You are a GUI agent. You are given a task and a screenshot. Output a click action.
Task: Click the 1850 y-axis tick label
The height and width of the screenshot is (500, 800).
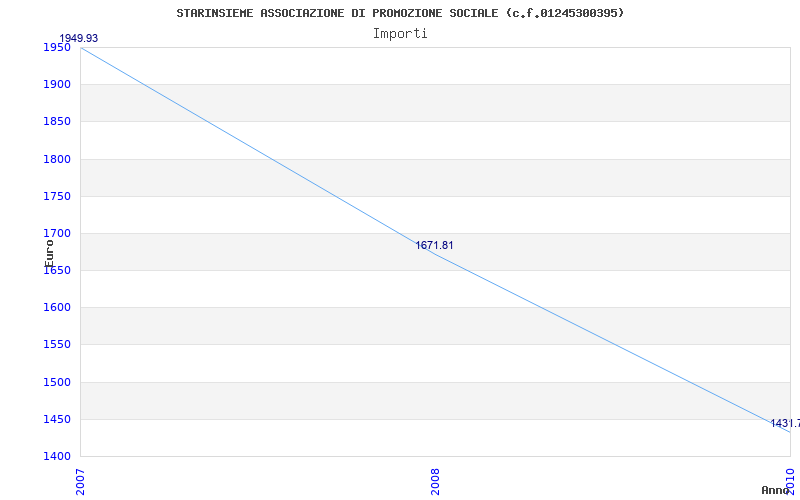(57, 122)
